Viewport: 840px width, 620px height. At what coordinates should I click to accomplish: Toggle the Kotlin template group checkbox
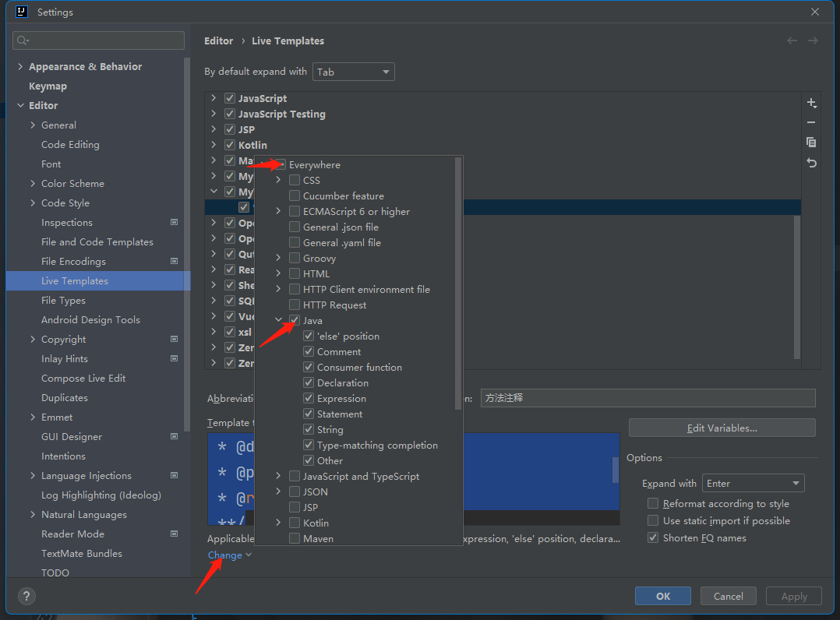click(x=230, y=145)
